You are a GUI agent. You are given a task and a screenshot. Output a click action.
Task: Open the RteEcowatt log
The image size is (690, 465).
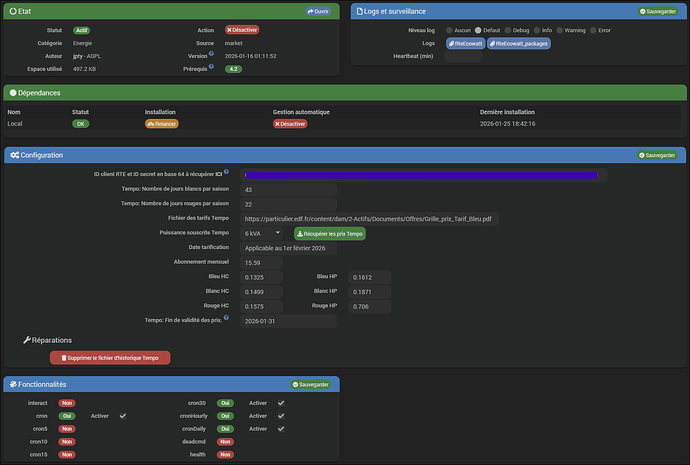466,44
